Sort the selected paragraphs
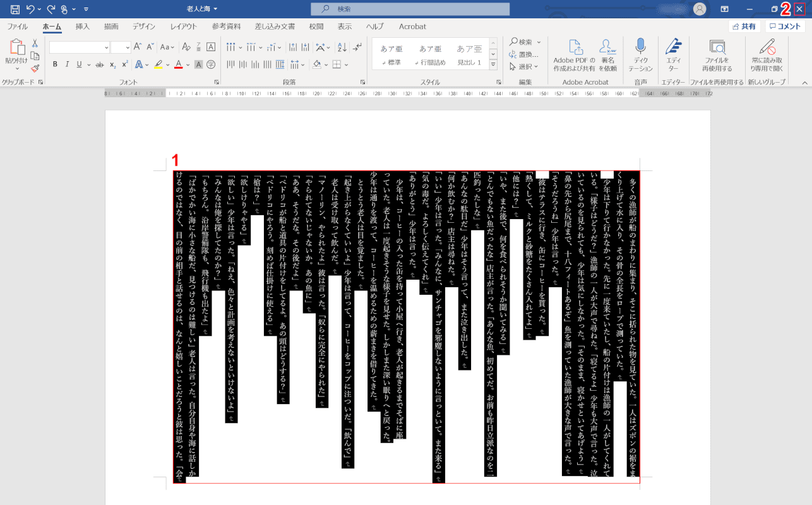Image resolution: width=812 pixels, height=505 pixels. (342, 47)
